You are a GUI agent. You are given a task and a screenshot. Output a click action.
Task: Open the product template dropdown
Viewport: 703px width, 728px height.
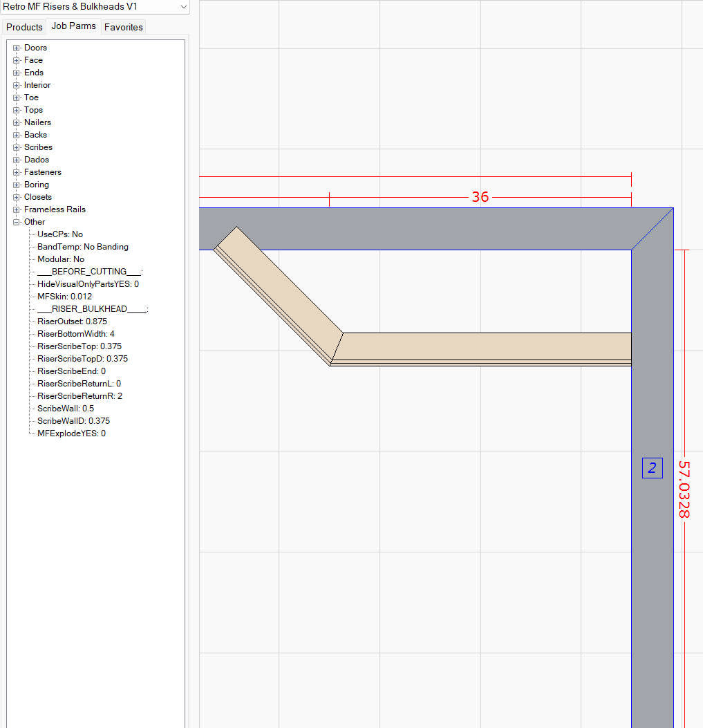pyautogui.click(x=183, y=6)
